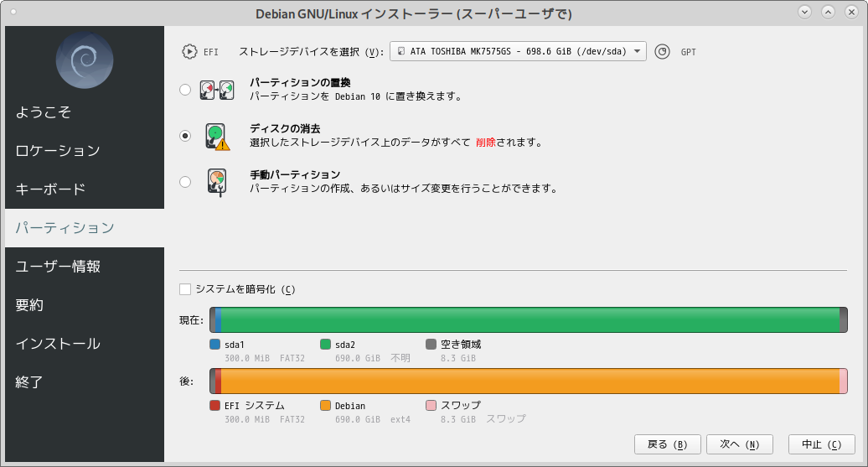Click the disk icon inside device dropdown
This screenshot has height=467, width=868.
click(401, 51)
